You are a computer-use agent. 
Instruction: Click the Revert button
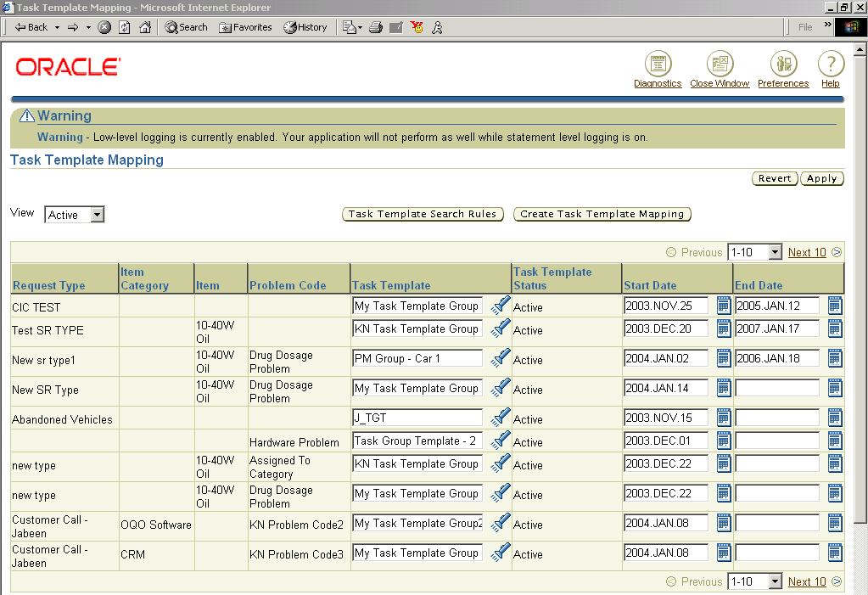775,178
